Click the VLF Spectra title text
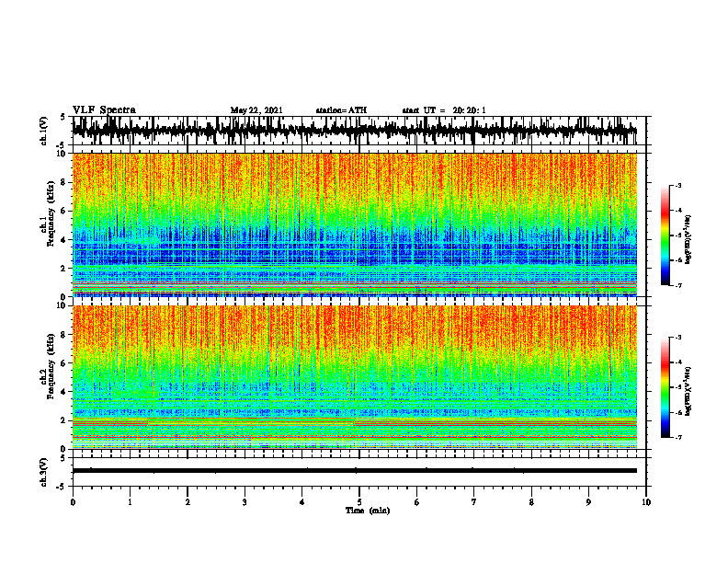 (104, 110)
